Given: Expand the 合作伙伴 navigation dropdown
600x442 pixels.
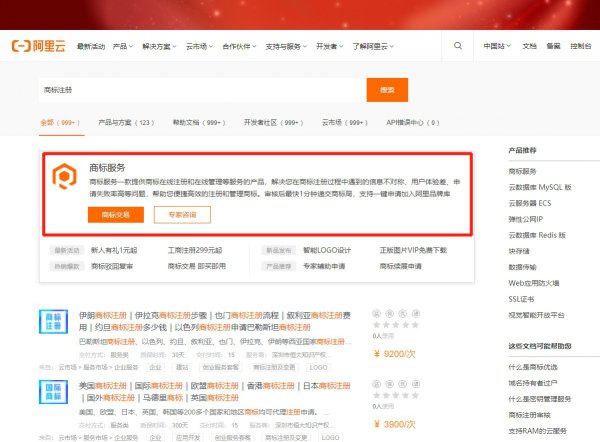Looking at the screenshot, I should (x=239, y=46).
